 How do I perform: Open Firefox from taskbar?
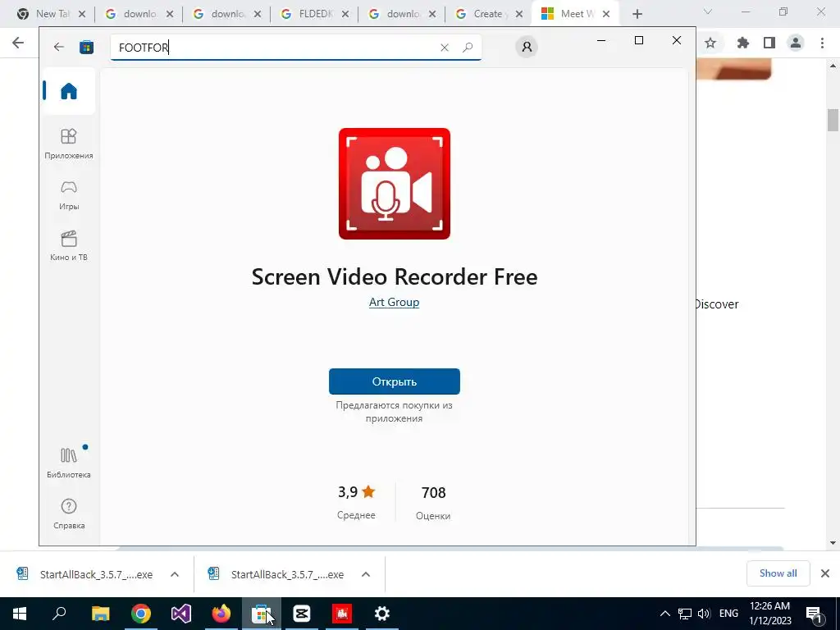point(221,614)
